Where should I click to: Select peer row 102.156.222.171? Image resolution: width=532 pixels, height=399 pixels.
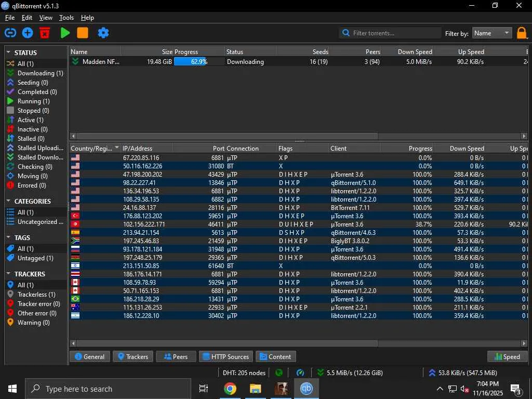pos(299,224)
